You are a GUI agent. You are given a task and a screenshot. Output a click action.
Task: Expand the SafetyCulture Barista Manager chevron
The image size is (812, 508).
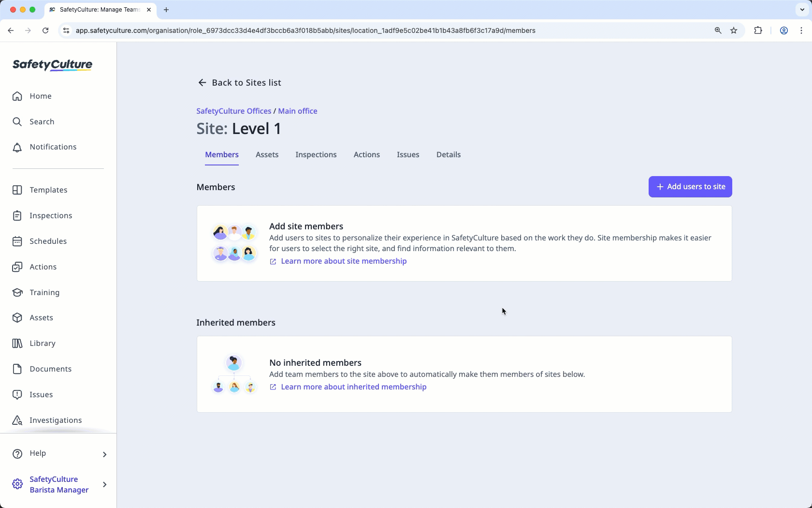click(x=105, y=484)
